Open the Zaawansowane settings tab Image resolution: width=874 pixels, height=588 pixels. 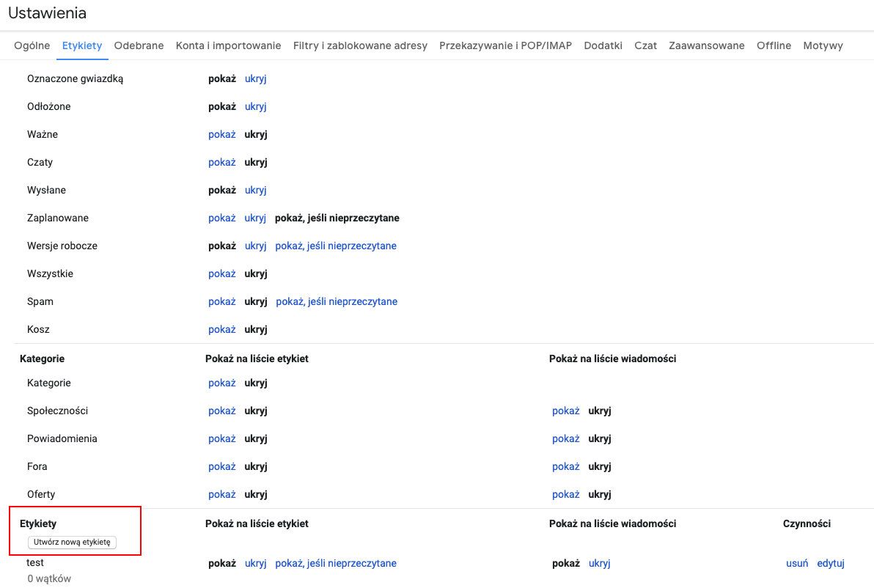706,45
